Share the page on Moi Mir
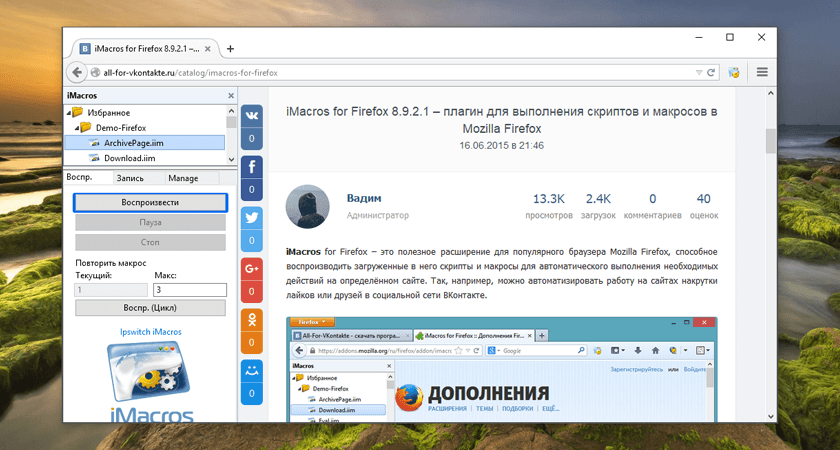The height and width of the screenshot is (450, 840). click(252, 371)
